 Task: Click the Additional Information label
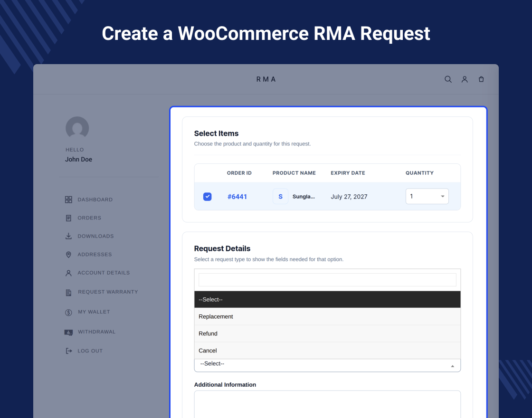click(225, 385)
